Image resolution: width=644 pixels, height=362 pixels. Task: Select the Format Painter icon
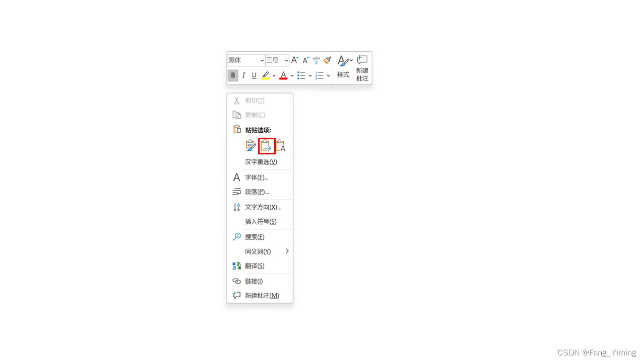[x=327, y=60]
